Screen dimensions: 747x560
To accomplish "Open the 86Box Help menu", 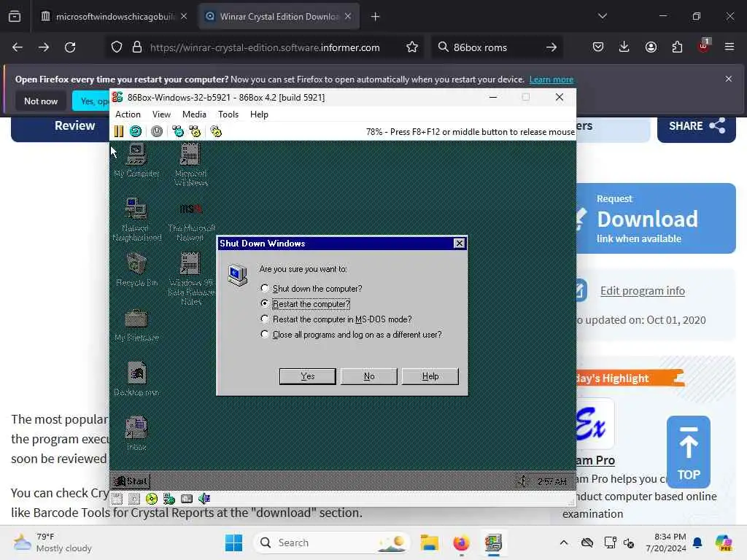I will click(259, 114).
